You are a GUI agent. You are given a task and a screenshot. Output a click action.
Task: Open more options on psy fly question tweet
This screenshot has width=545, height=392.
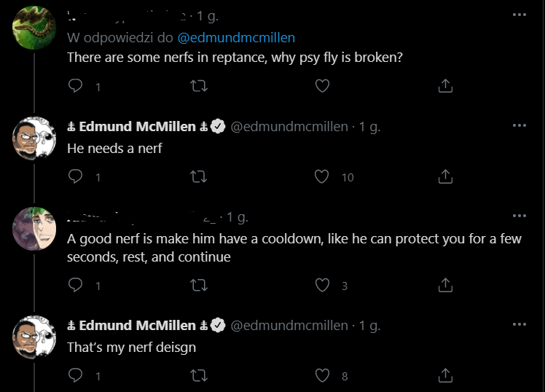519,15
